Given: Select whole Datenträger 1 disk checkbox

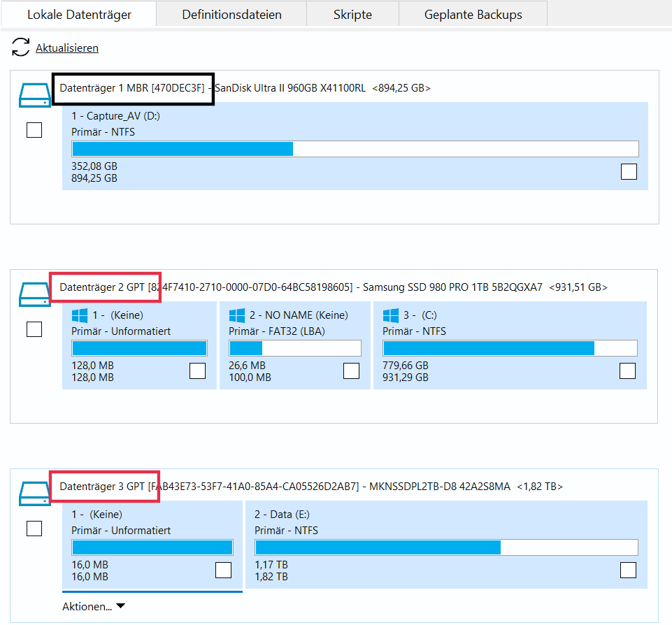Looking at the screenshot, I should pos(34,130).
